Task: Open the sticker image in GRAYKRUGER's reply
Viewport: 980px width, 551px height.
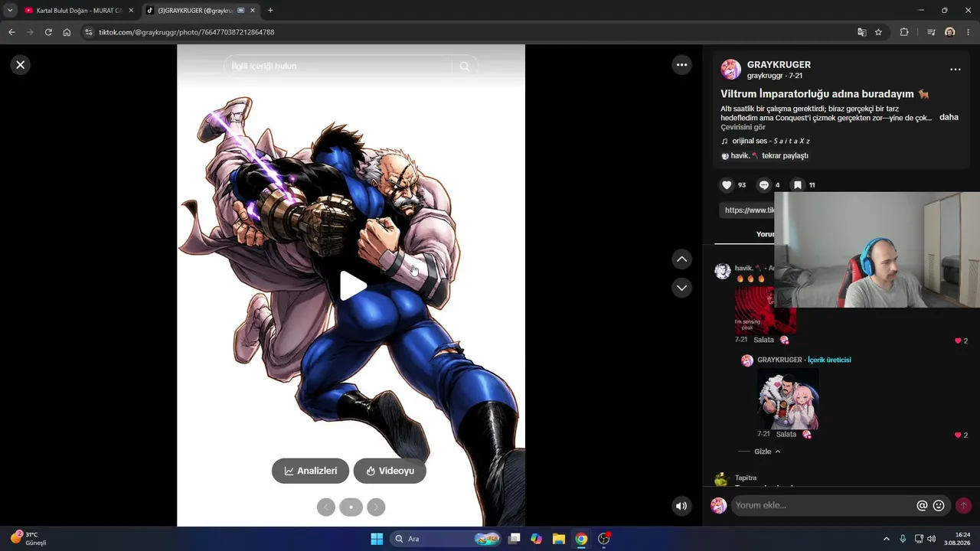Action: (x=788, y=399)
